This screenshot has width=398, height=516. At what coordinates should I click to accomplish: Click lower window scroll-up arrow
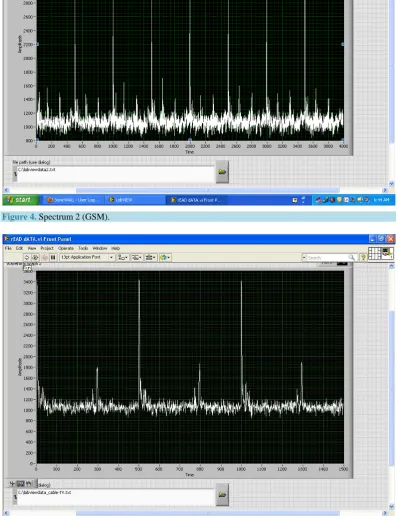tap(392, 266)
